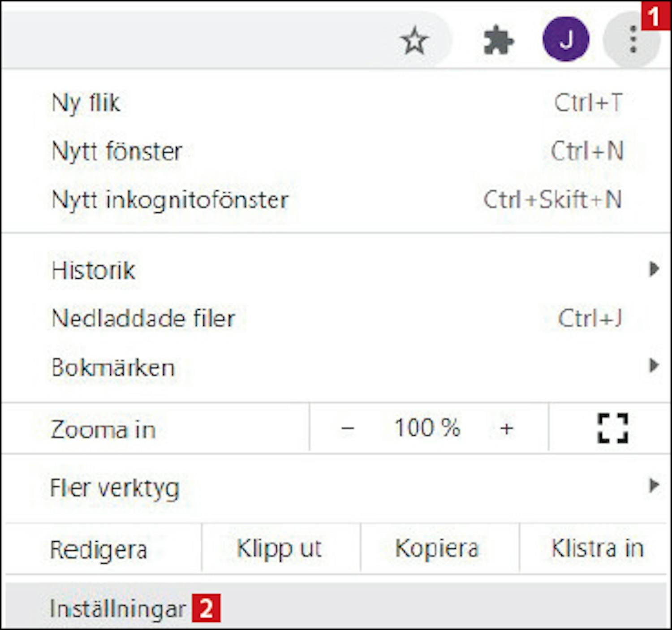Open Nedladdade filer
This screenshot has height=630, width=672.
(143, 319)
